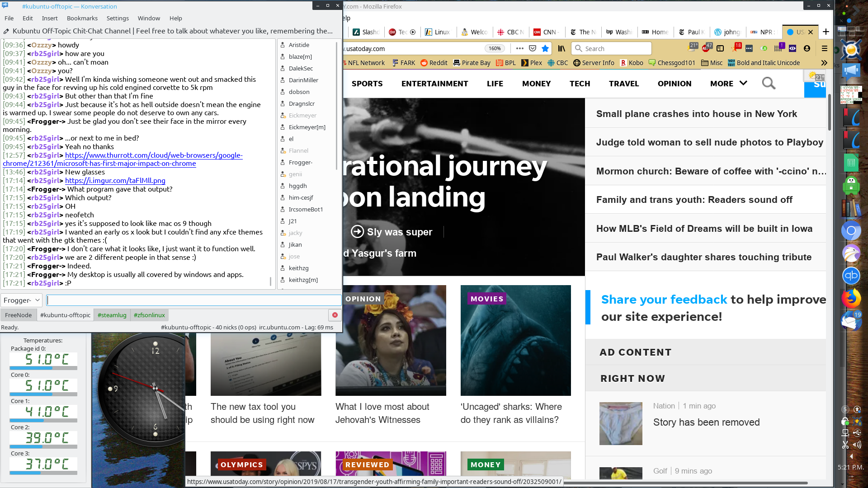Open Share your feedback link
This screenshot has height=488, width=868.
point(664,300)
